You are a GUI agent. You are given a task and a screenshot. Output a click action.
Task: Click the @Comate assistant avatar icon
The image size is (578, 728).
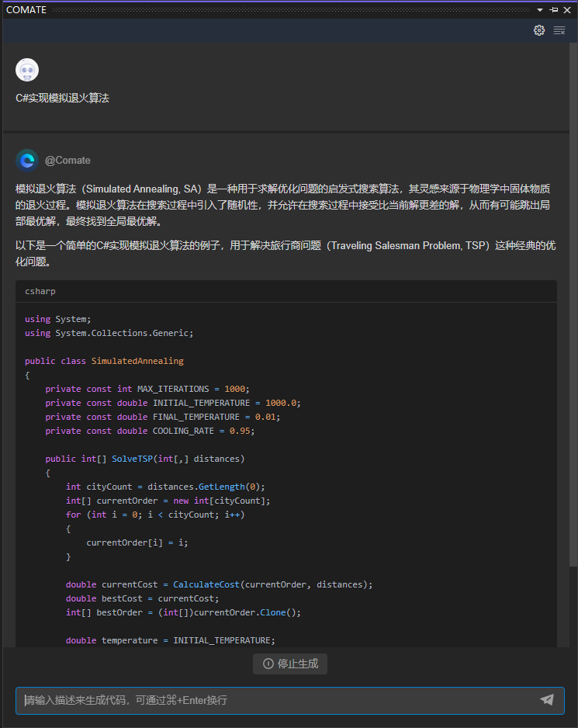[x=26, y=161]
